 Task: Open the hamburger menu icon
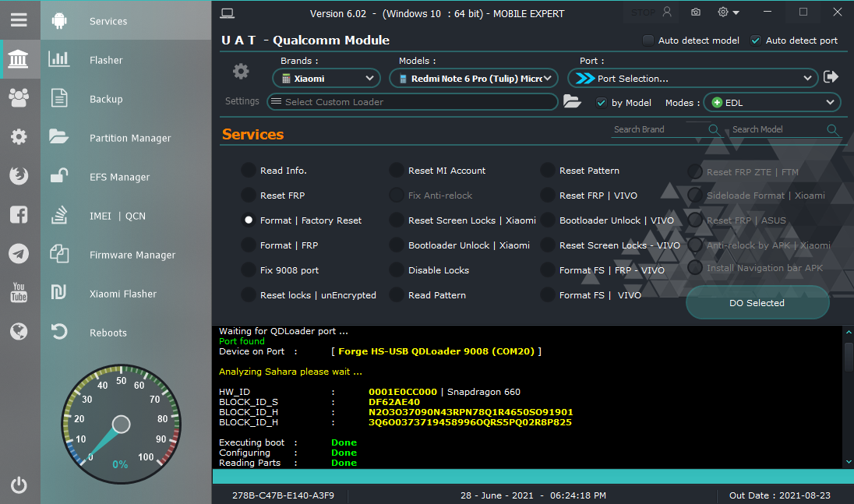click(19, 20)
